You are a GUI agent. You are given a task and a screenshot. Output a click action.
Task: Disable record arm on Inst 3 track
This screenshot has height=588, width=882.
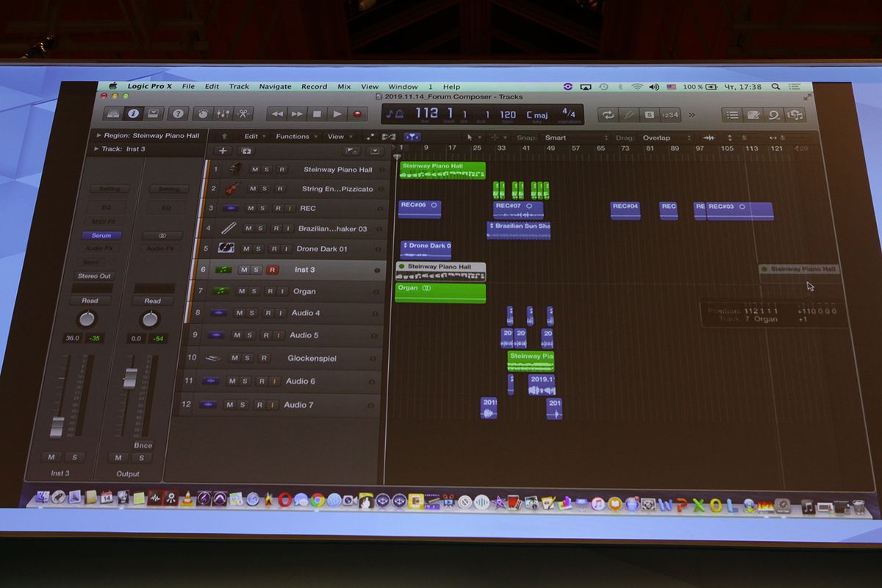272,270
